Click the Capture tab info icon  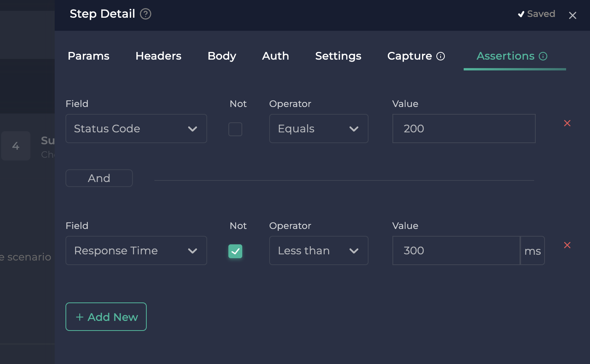pyautogui.click(x=441, y=56)
